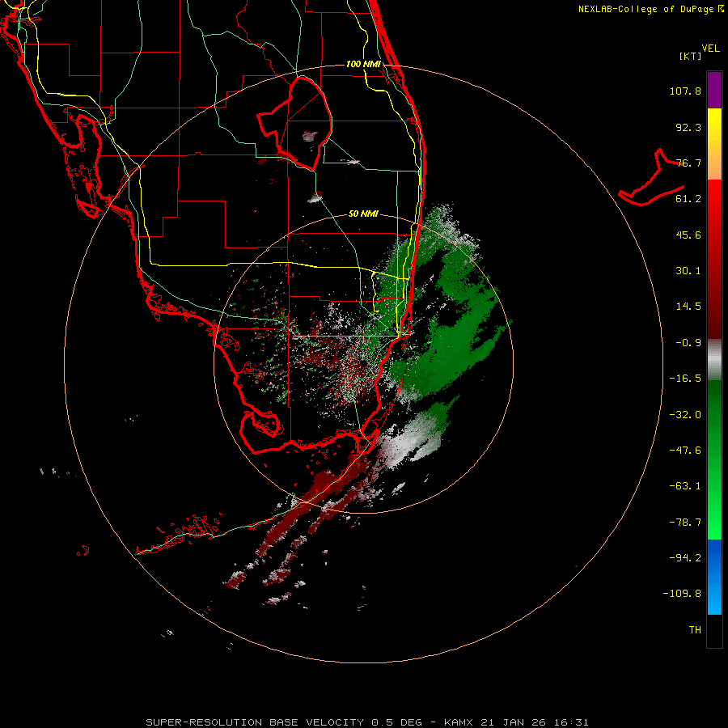
Task: Click the Grand Bahama island outline
Action: tap(651, 178)
